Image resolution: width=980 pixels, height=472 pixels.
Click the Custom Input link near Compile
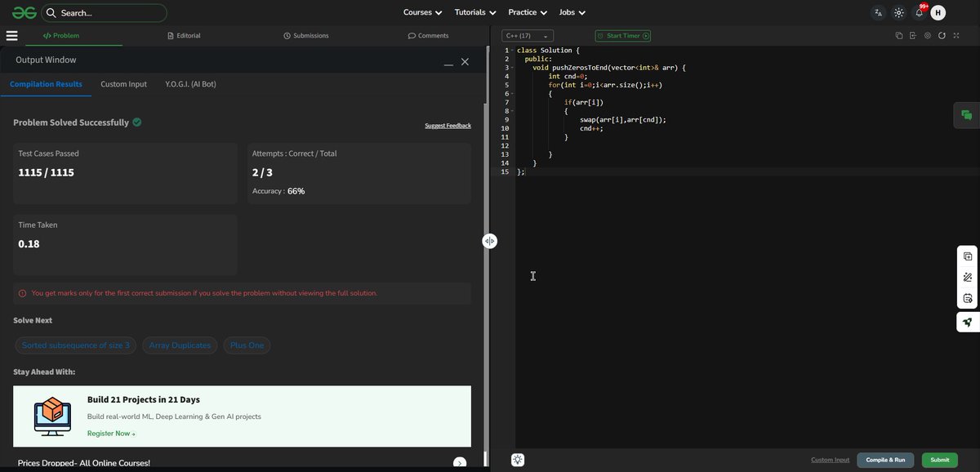pos(830,460)
